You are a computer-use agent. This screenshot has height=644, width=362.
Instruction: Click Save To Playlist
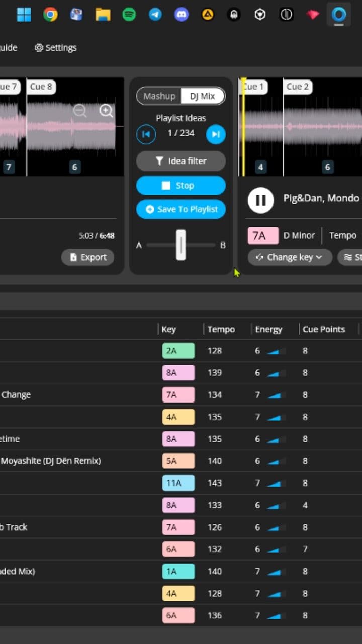pos(181,209)
